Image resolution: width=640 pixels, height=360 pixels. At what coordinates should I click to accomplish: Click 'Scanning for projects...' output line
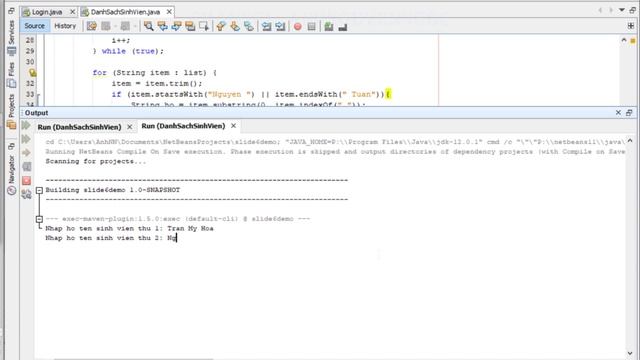coord(96,161)
